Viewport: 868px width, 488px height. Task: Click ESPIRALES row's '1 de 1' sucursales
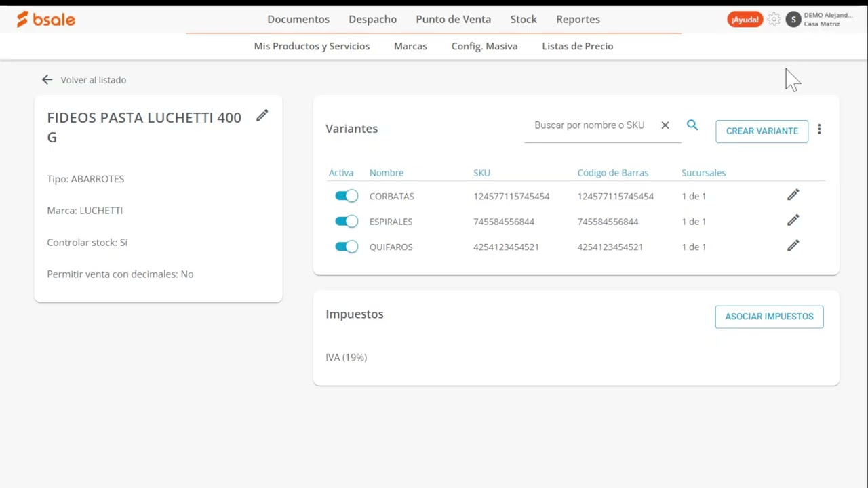pyautogui.click(x=694, y=222)
